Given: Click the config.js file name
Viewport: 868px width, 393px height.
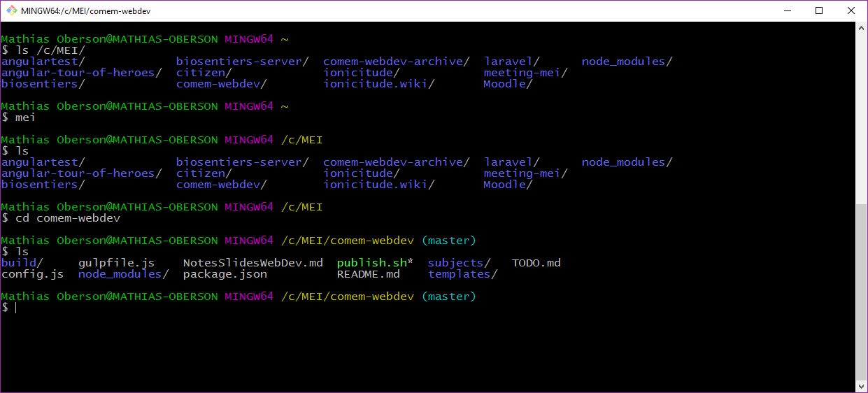Looking at the screenshot, I should [32, 274].
